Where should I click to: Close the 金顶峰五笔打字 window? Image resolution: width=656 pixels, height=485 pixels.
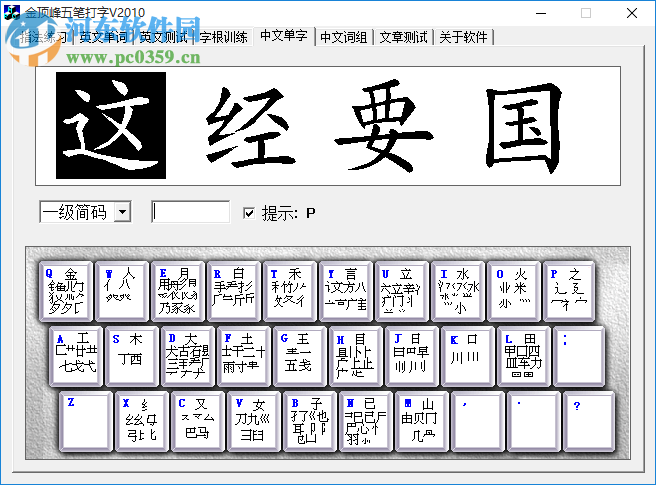[632, 13]
